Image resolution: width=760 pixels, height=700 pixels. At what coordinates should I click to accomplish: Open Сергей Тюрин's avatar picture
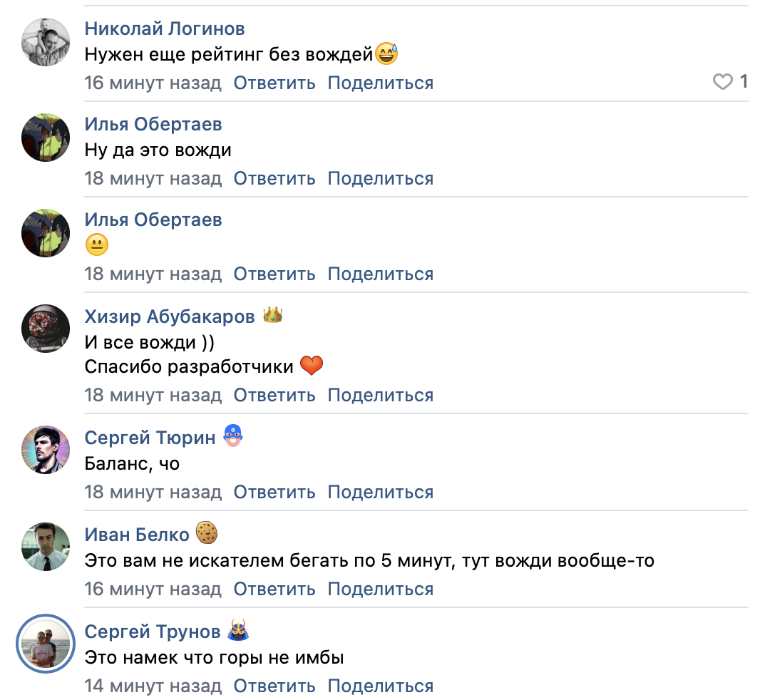point(46,450)
